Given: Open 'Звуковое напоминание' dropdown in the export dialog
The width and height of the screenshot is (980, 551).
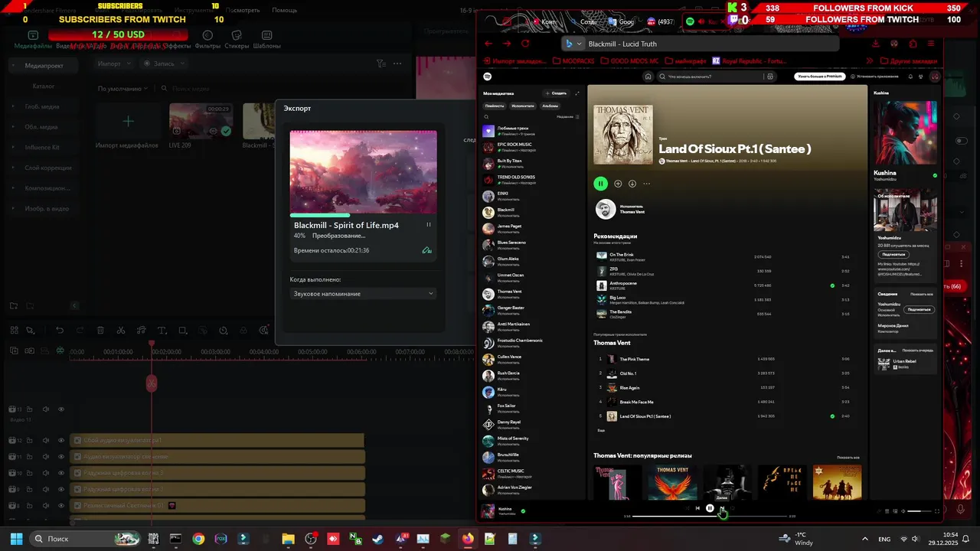Looking at the screenshot, I should (x=363, y=294).
